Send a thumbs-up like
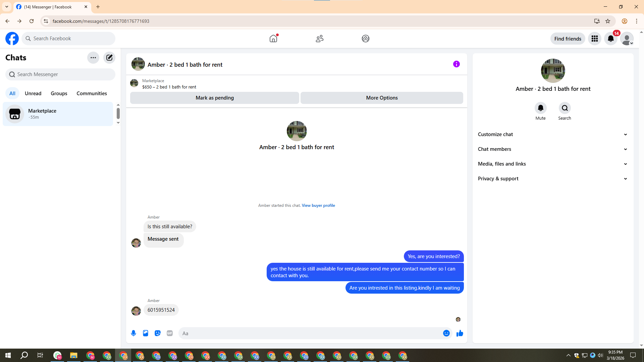This screenshot has width=644, height=362. click(x=460, y=333)
